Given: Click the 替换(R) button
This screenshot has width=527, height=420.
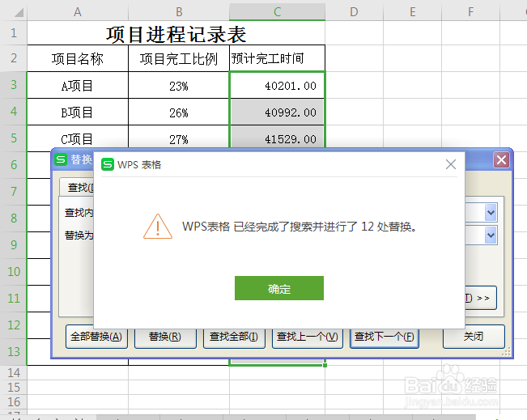Looking at the screenshot, I should [x=165, y=337].
